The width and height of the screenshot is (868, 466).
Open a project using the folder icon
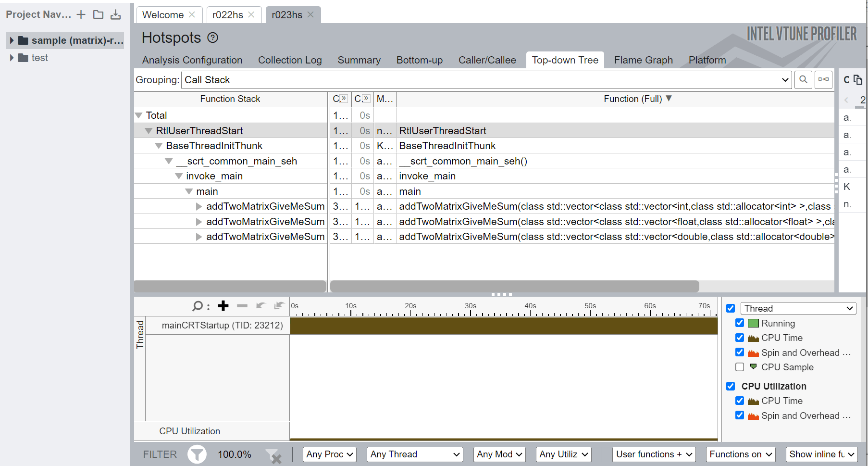pyautogui.click(x=98, y=14)
